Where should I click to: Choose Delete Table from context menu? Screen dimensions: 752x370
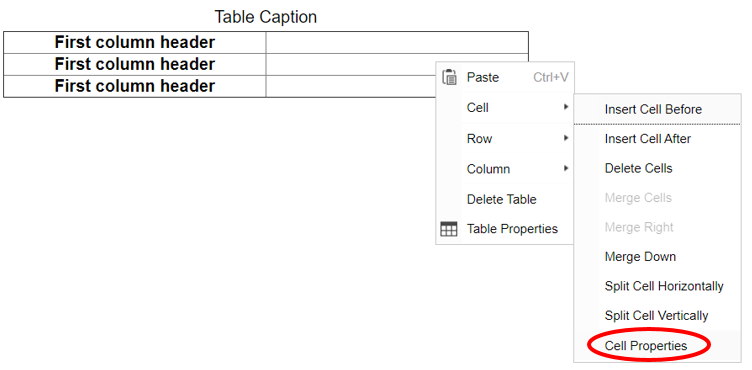[502, 199]
